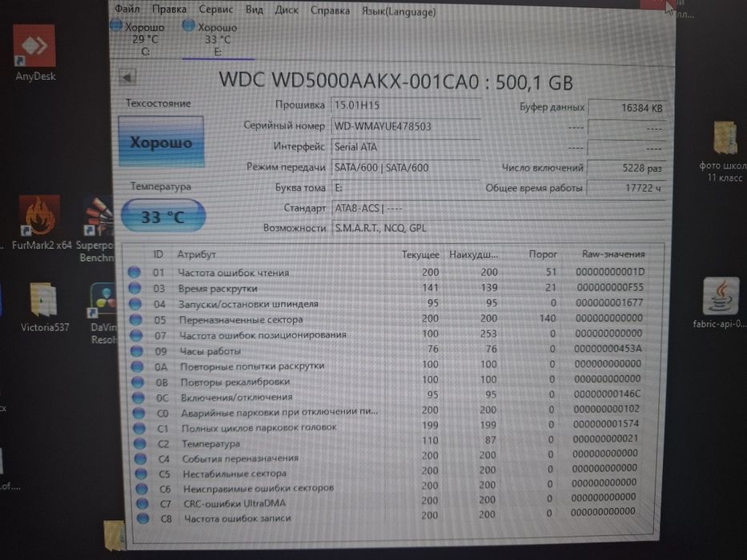Click the buffer size value 16384 KB
Viewport: 747px width, 560px height.
(x=627, y=108)
